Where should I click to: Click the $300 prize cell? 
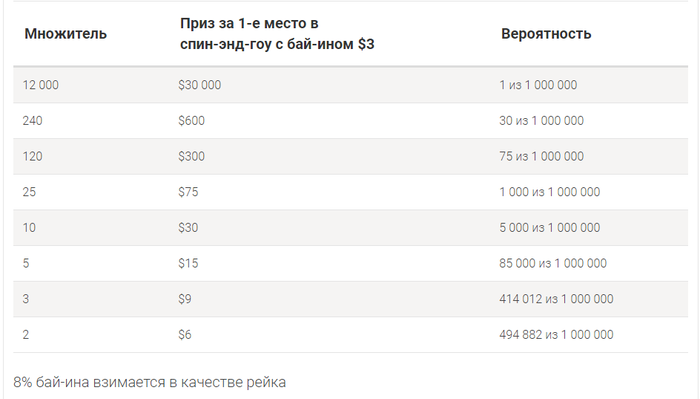pyautogui.click(x=192, y=156)
